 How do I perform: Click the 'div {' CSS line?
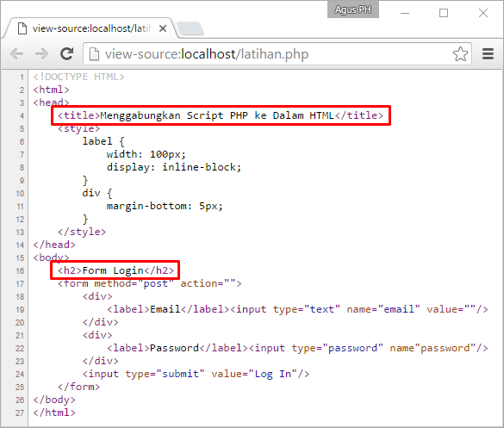tap(97, 193)
